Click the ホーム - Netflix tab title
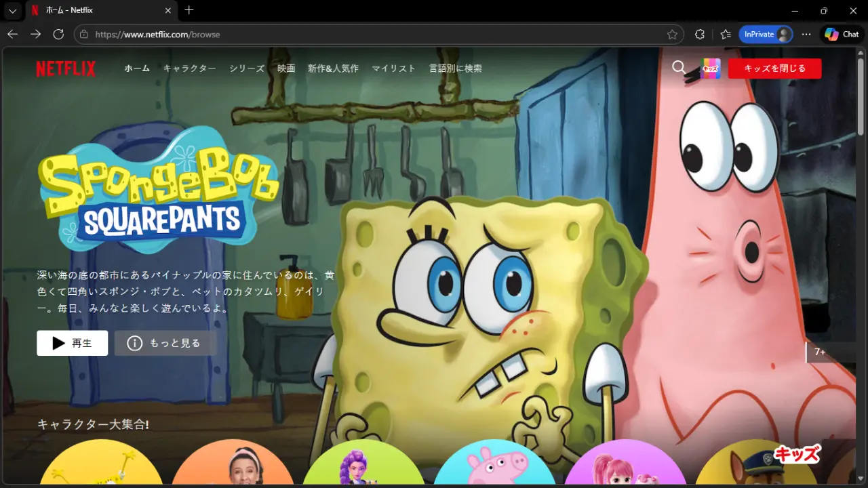 [x=69, y=10]
